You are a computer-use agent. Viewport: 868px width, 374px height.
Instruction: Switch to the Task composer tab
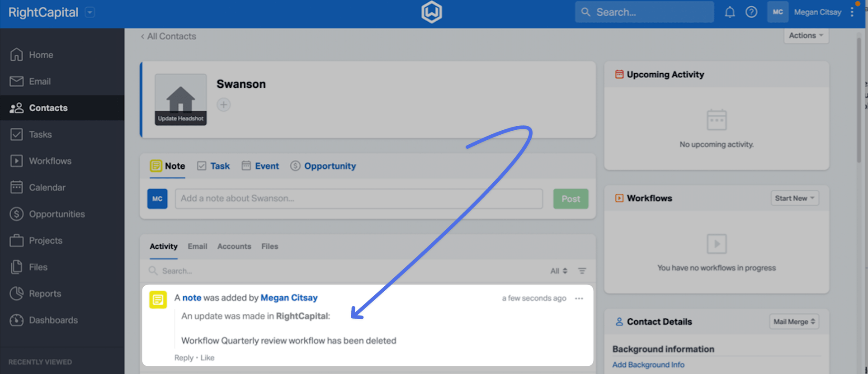click(x=213, y=166)
